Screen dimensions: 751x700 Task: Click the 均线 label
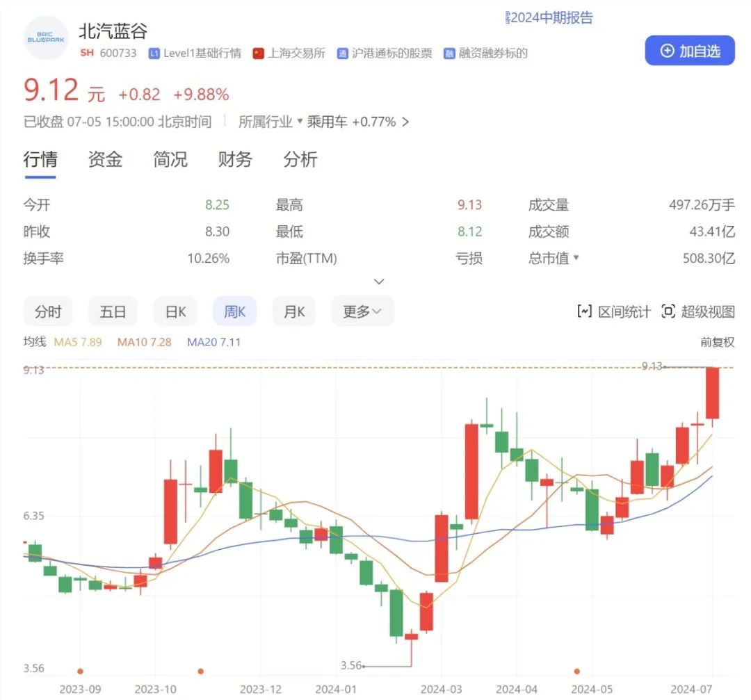(35, 342)
